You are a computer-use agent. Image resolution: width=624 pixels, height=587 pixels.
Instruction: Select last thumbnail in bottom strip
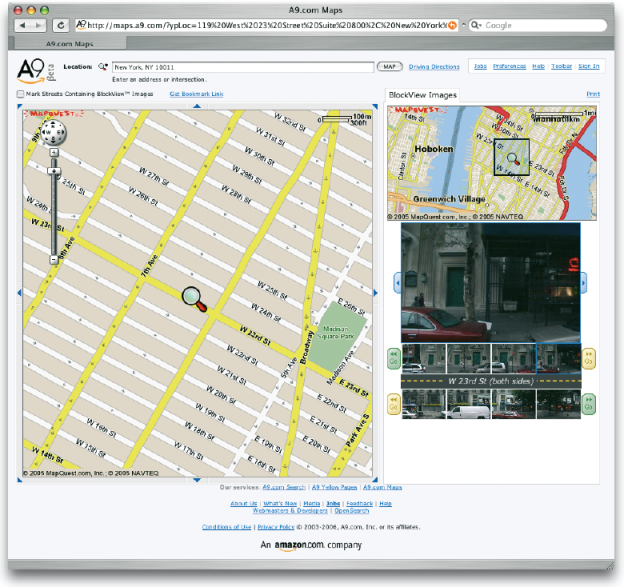point(559,404)
